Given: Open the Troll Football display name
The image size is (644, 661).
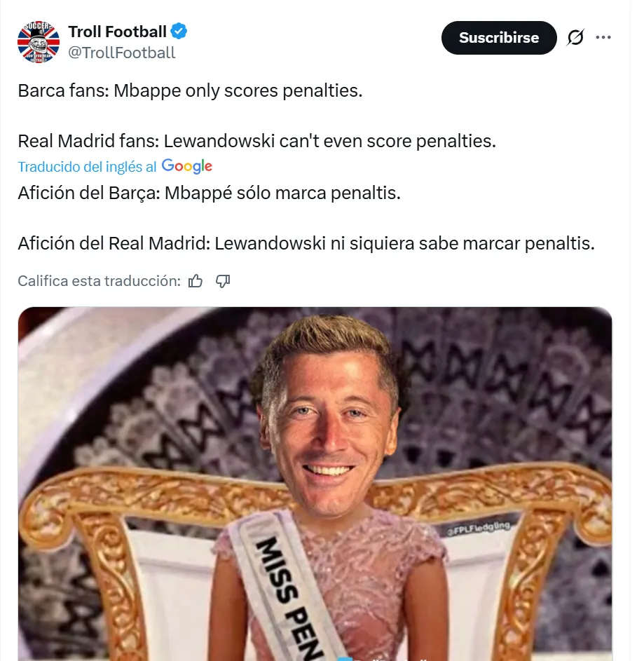Looking at the screenshot, I should [117, 32].
